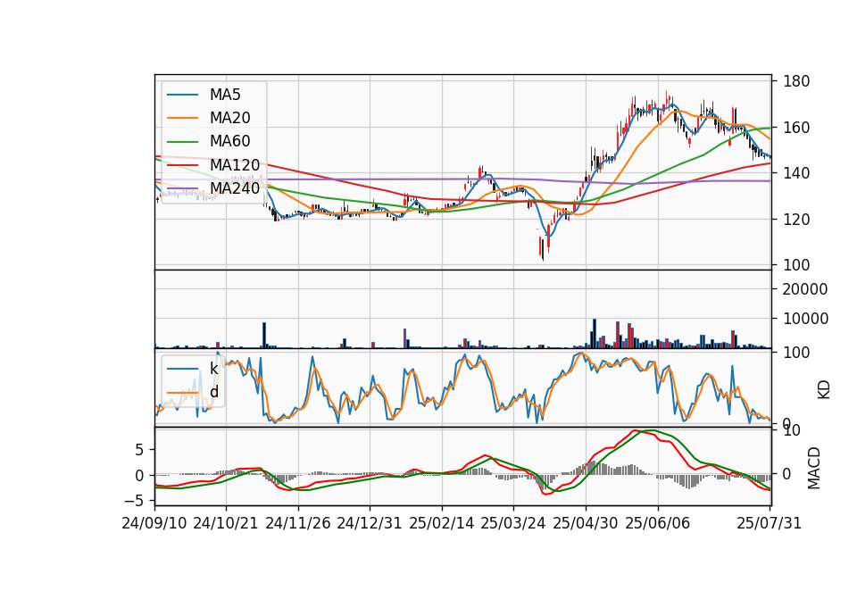Click the KD axis title

click(x=824, y=390)
